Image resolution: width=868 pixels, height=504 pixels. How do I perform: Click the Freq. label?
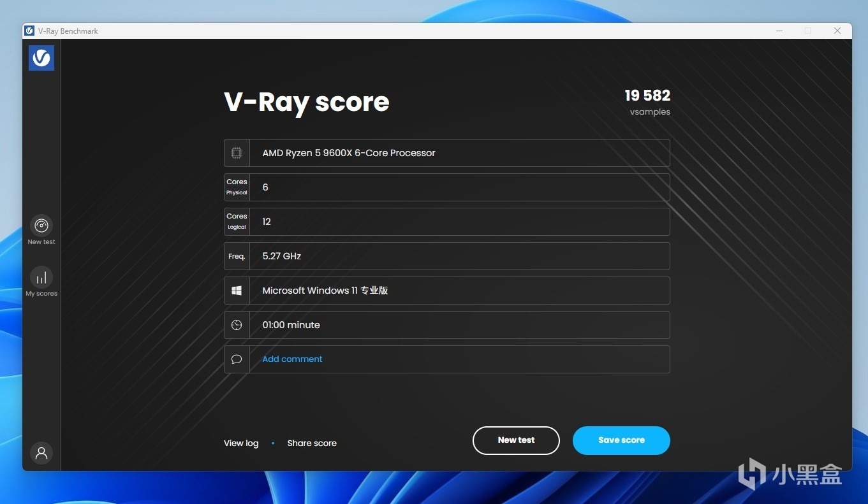click(x=237, y=256)
